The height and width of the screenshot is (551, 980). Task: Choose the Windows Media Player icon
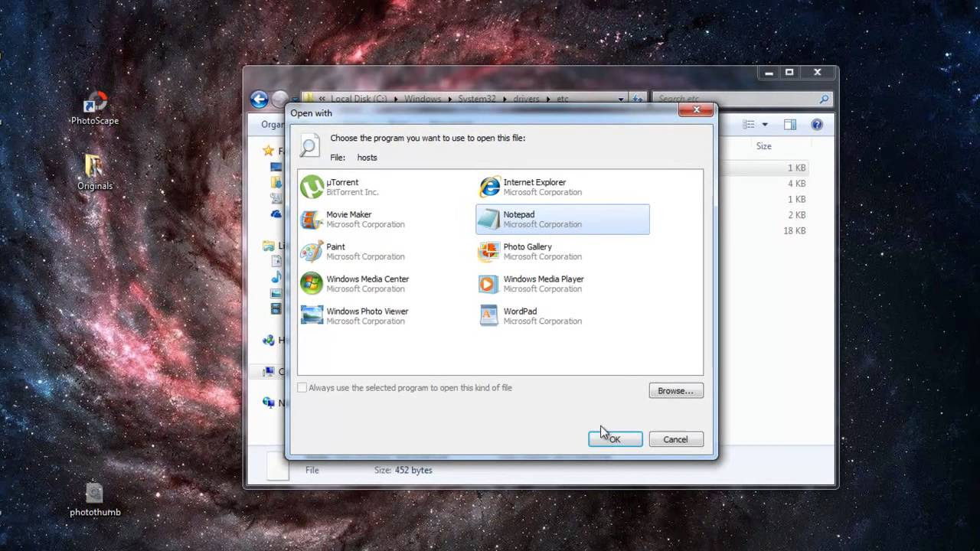tap(489, 284)
